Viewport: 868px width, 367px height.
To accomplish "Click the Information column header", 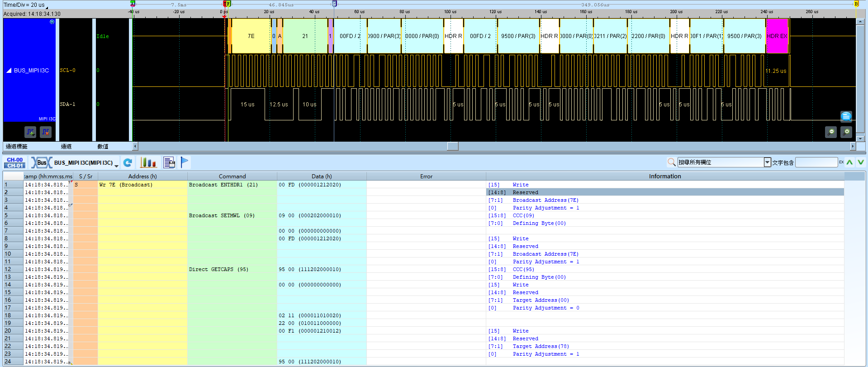I will 665,176.
